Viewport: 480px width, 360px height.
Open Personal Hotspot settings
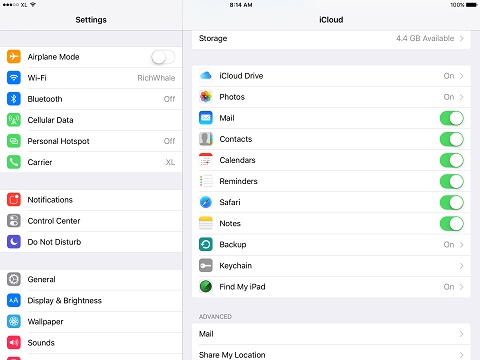pyautogui.click(x=91, y=141)
